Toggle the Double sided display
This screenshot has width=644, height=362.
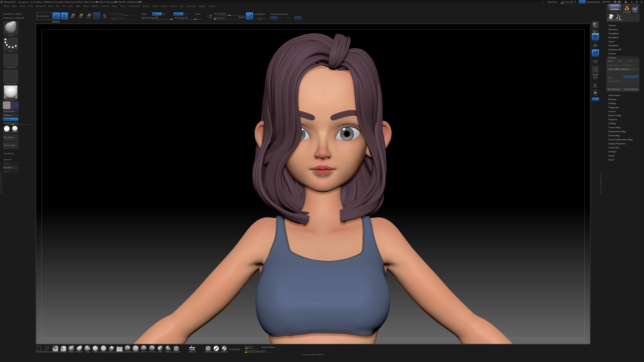tap(11, 119)
